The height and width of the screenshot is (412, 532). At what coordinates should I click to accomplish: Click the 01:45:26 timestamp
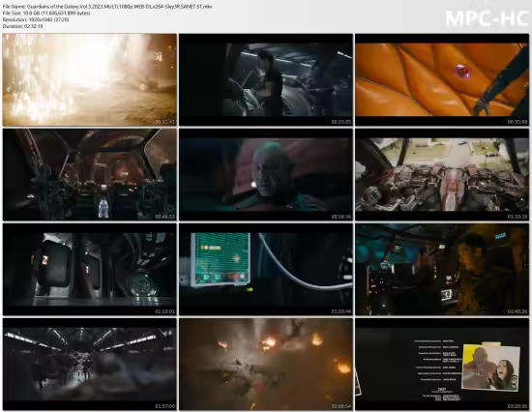coord(517,311)
